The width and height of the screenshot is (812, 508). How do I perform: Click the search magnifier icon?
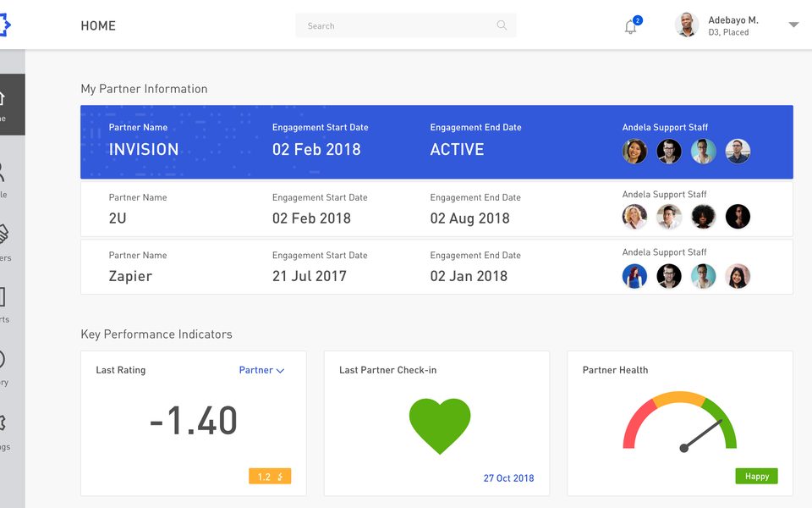502,25
